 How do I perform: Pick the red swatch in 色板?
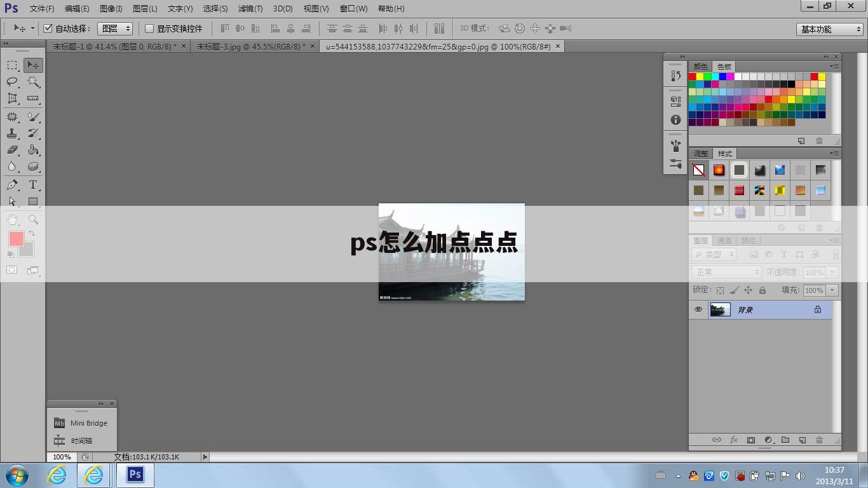[x=693, y=76]
